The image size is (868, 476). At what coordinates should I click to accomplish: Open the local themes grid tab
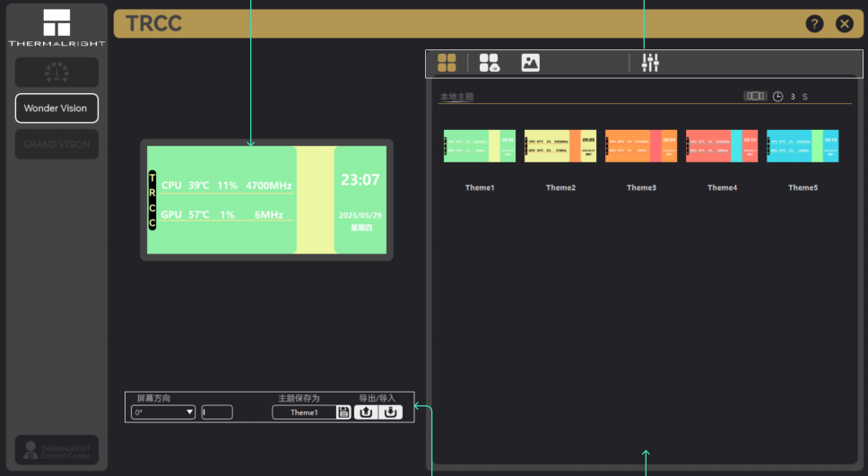point(447,63)
